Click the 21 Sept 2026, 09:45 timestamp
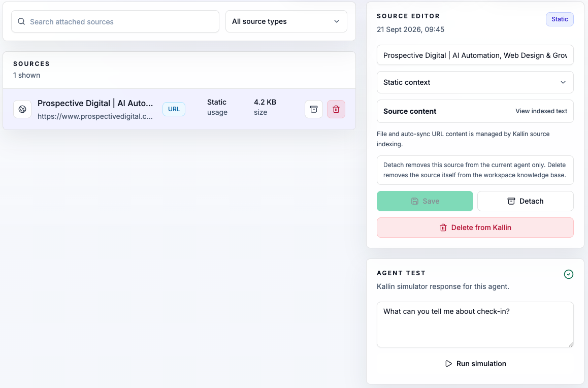 point(410,29)
